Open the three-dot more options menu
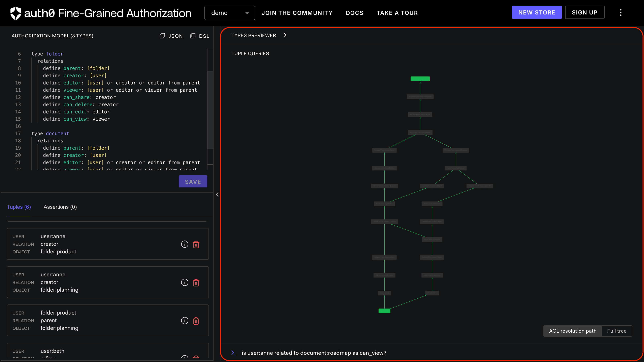The width and height of the screenshot is (644, 362). point(620,12)
